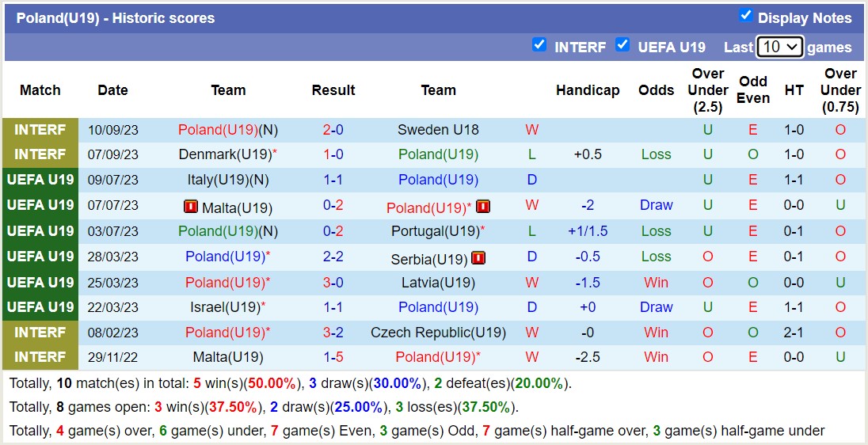Click the Handicap column header
The width and height of the screenshot is (868, 445).
588,90
